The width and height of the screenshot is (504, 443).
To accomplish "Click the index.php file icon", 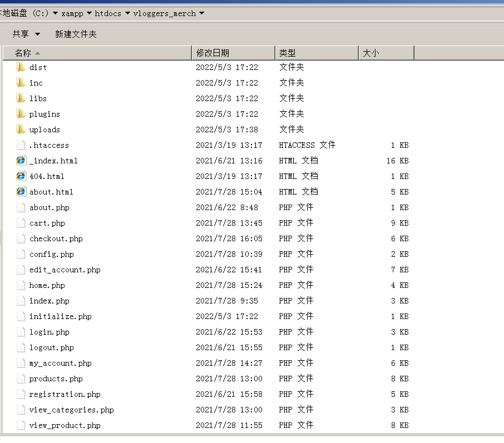I will coord(21,301).
